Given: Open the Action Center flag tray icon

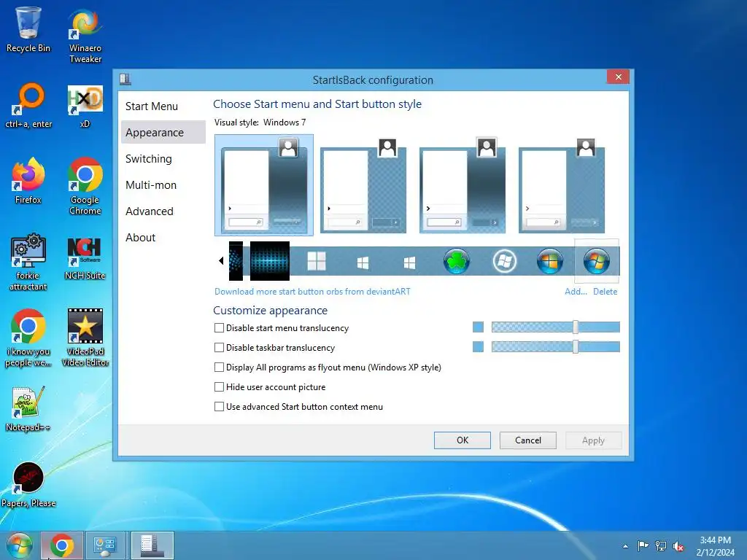Looking at the screenshot, I should 643,545.
